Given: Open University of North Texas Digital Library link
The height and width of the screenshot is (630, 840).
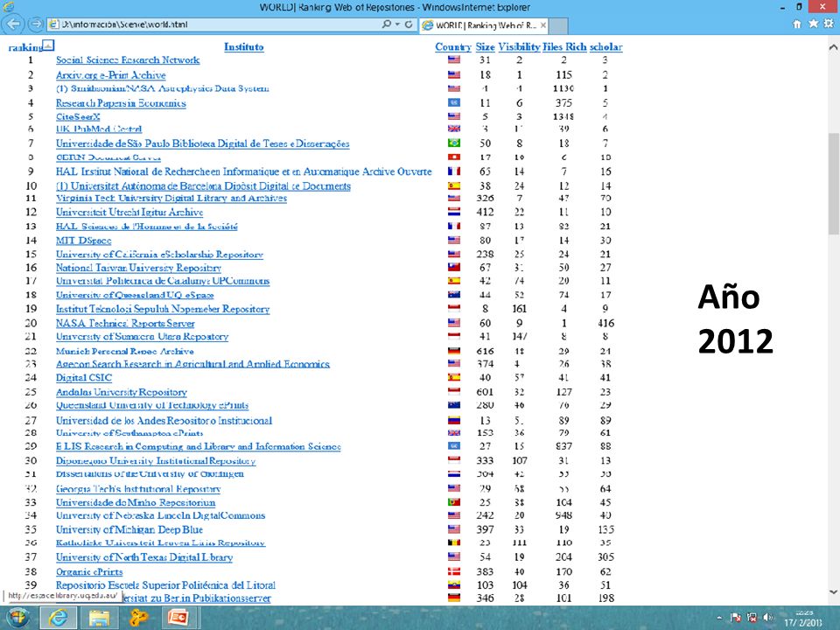Looking at the screenshot, I should click(144, 557).
